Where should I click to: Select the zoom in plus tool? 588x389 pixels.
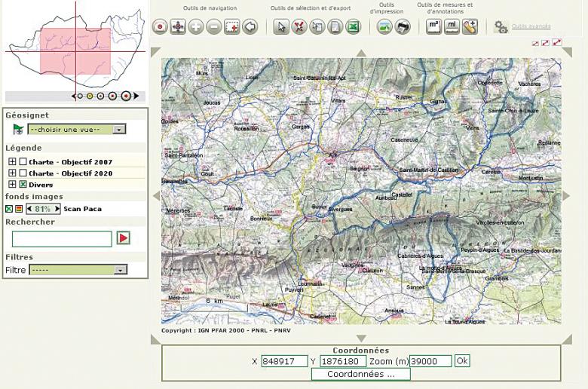196,26
